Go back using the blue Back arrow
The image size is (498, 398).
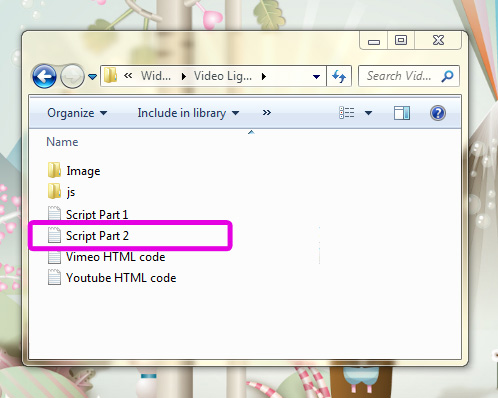(x=44, y=76)
